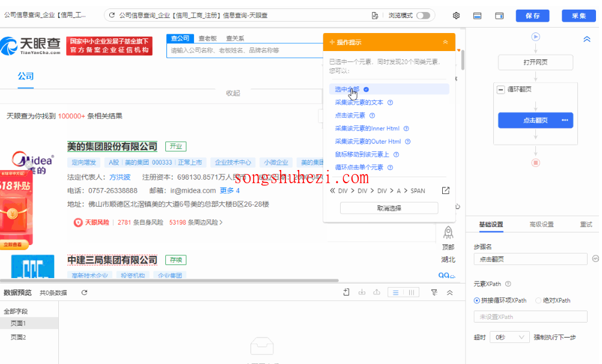Open 中建三局集团有限公司 company link
Image resolution: width=602 pixels, height=364 pixels.
(x=112, y=260)
